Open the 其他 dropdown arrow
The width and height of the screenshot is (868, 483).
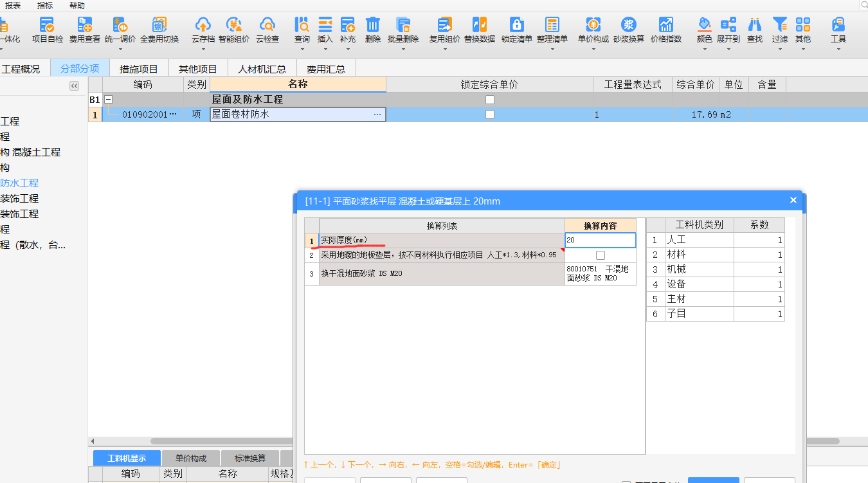[x=803, y=49]
